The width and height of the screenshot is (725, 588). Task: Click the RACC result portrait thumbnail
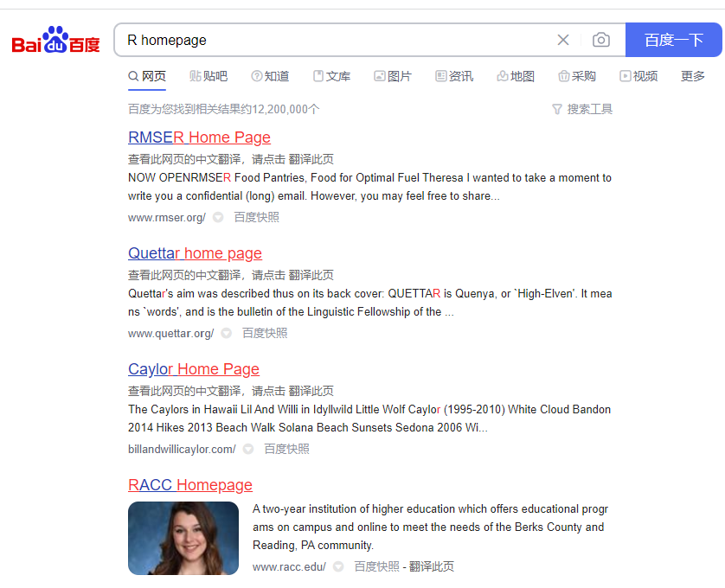(183, 538)
